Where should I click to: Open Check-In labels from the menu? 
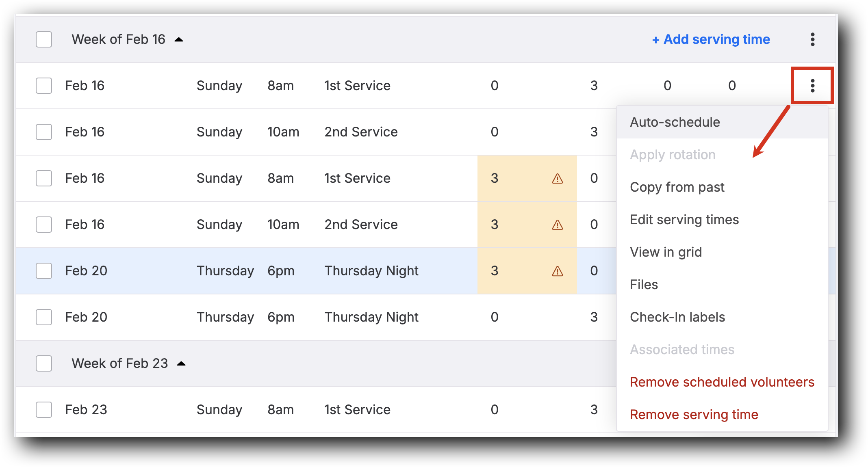coord(677,317)
